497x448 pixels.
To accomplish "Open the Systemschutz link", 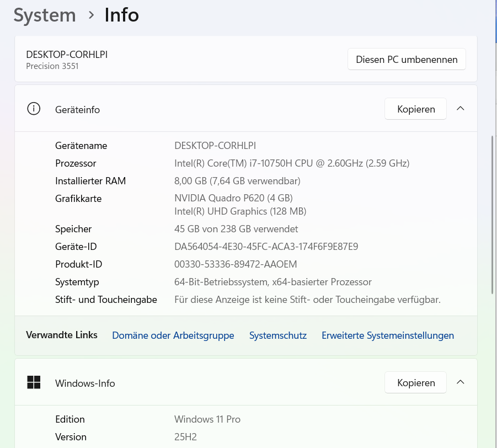I will click(x=278, y=335).
